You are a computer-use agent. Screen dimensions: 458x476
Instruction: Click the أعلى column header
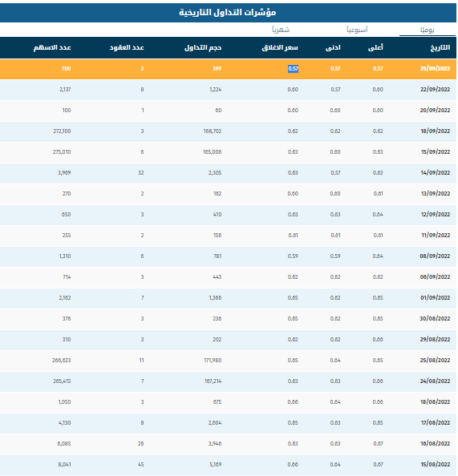375,47
